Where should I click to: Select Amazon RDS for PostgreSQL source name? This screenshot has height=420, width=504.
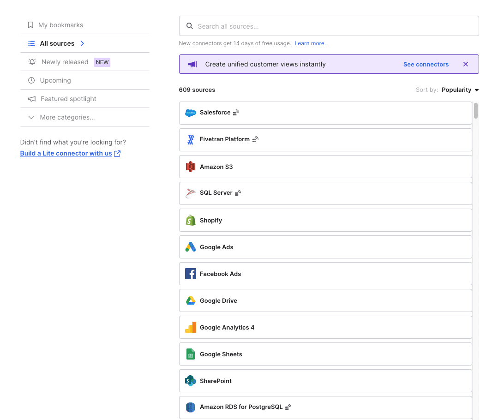tap(241, 407)
